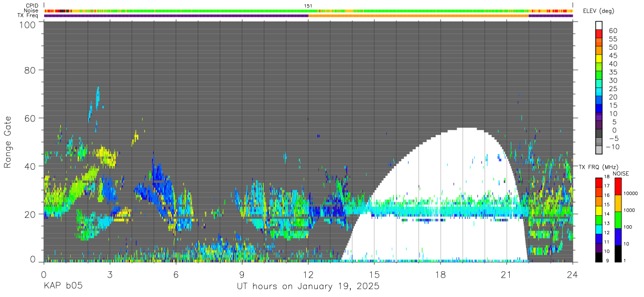
Task: Select the ELEV (deg) colorbar title
Action: click(599, 11)
